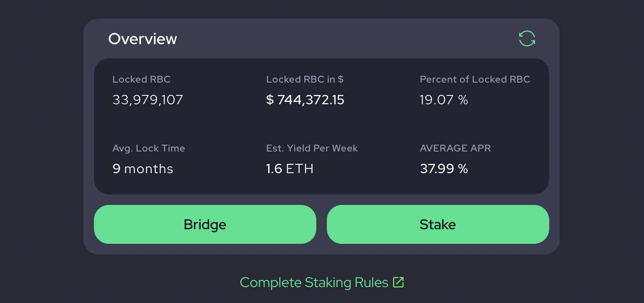Click the Overview heading
Screen dimensions: 644x303
coord(142,39)
